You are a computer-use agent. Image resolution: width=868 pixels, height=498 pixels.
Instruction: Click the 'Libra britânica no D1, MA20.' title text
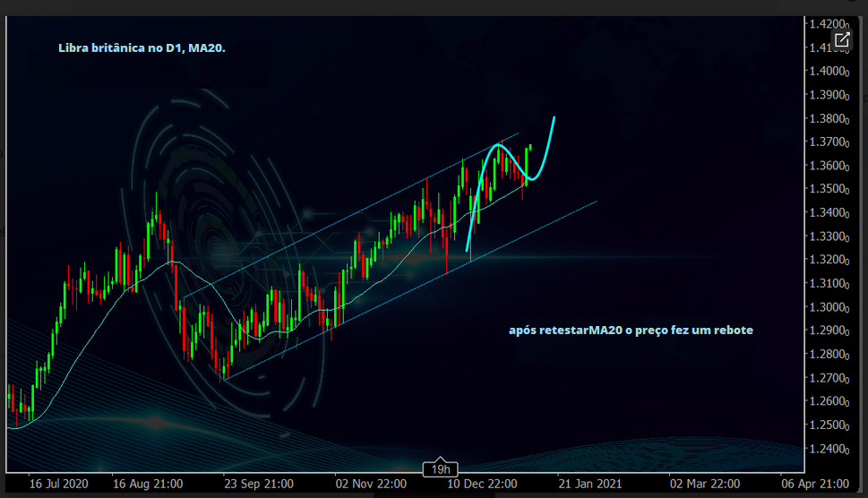(142, 48)
